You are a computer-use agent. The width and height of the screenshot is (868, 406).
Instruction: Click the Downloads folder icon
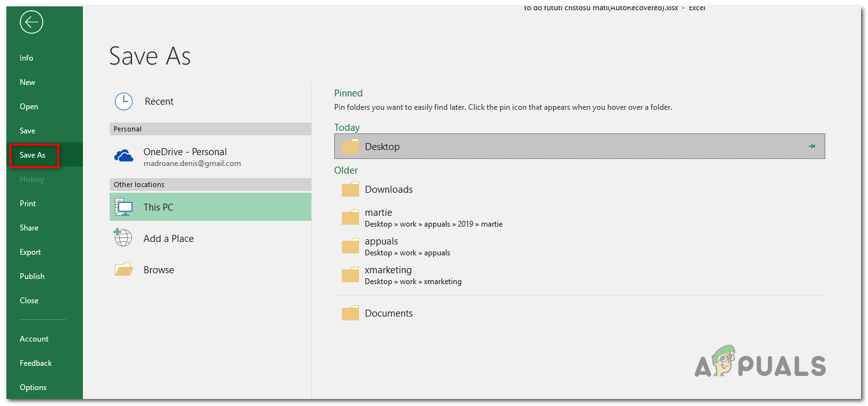click(x=351, y=190)
